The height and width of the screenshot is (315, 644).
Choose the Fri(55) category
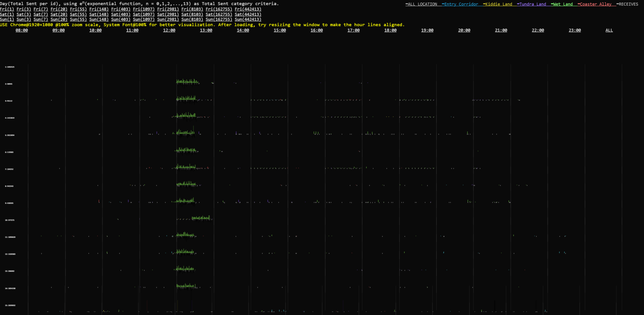(x=78, y=9)
